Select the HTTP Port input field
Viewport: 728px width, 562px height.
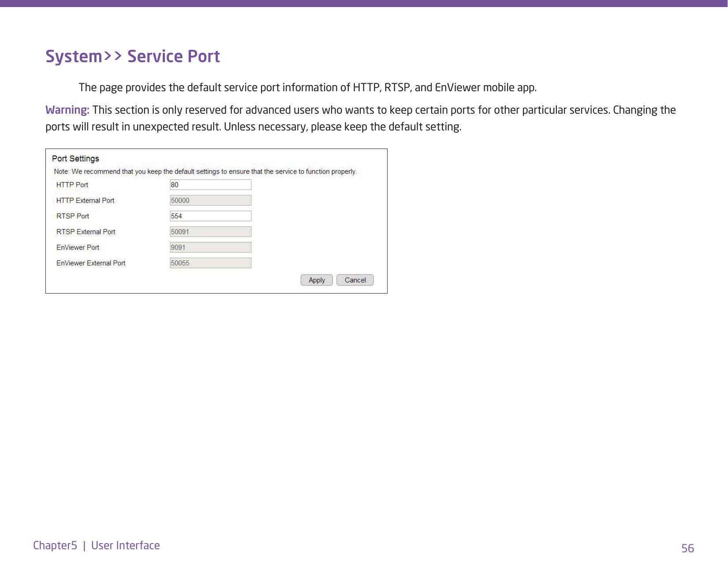[x=211, y=185]
